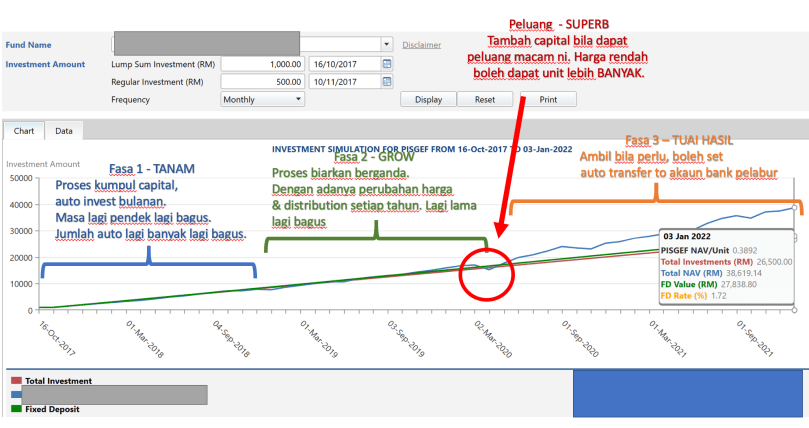
Task: Switch to the Data tab
Action: [x=63, y=131]
